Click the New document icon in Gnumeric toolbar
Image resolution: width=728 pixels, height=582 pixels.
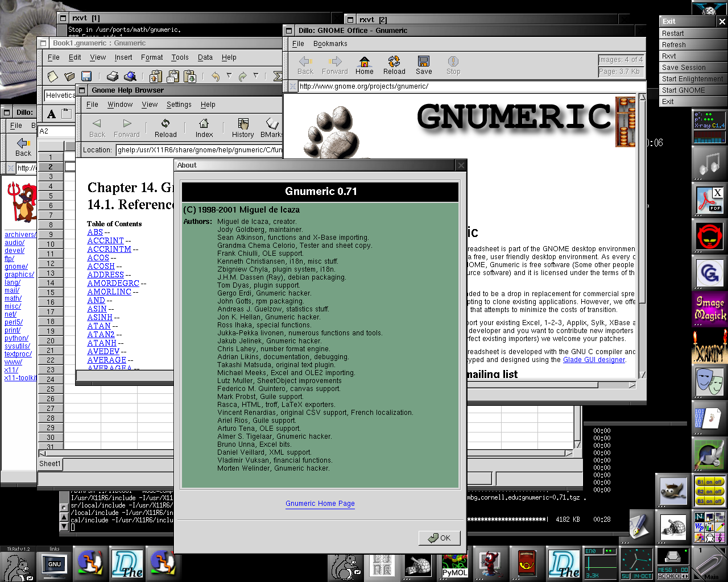coord(53,76)
